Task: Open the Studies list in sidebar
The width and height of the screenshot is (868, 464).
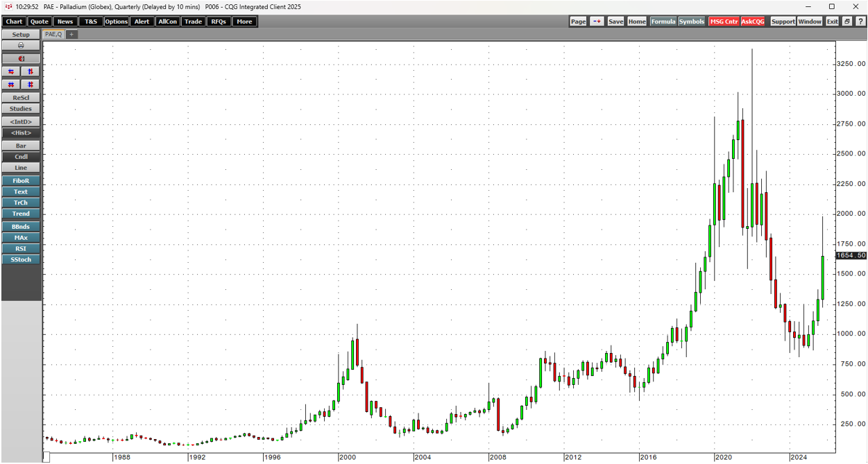Action: [21, 109]
